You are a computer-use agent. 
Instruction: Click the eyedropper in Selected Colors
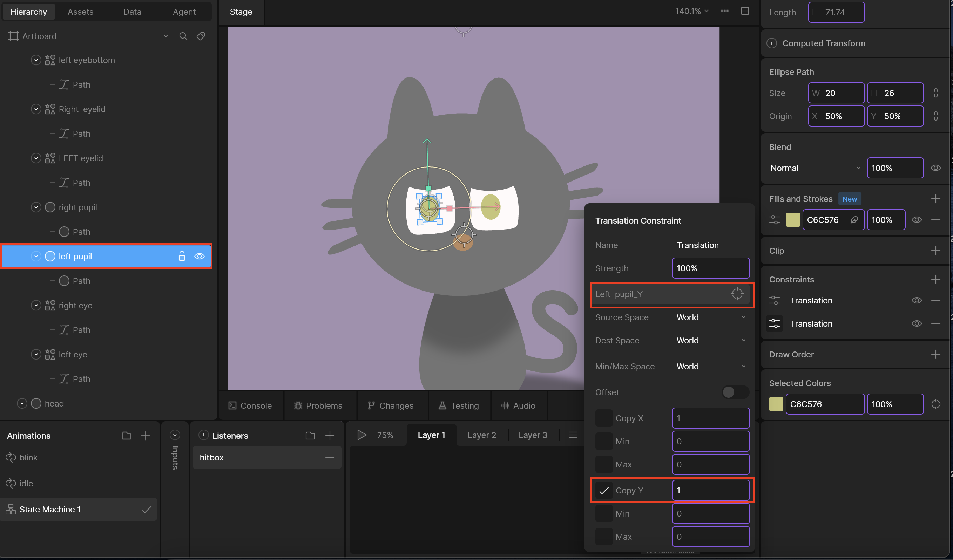click(935, 404)
